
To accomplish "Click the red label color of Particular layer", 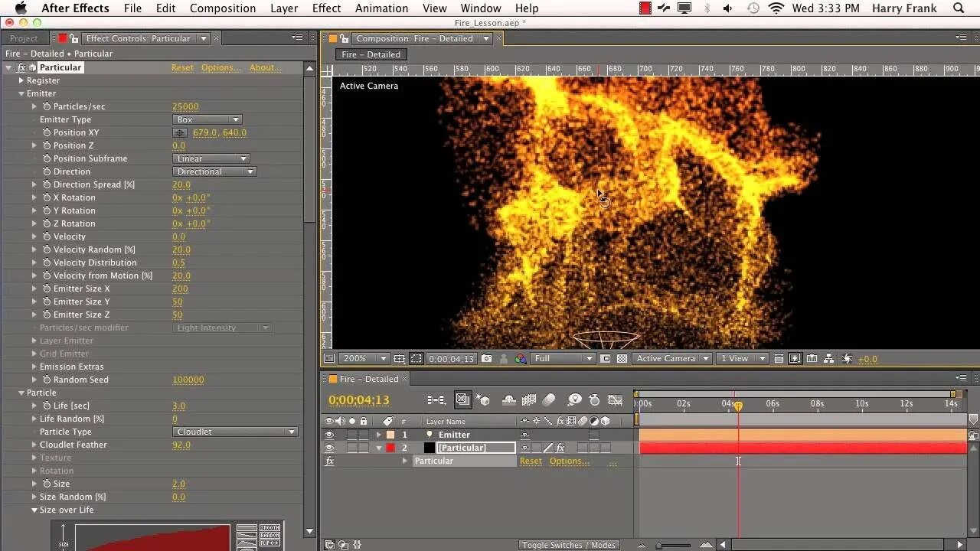I will click(x=390, y=448).
